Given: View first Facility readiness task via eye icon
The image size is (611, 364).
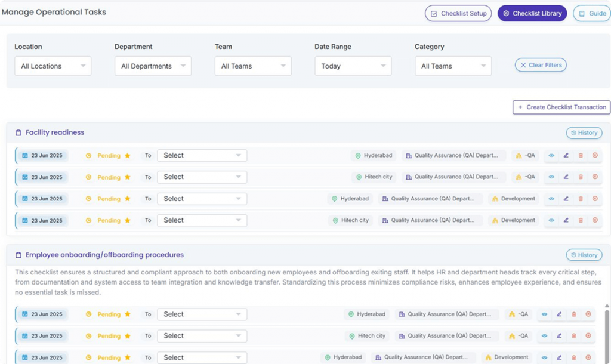Looking at the screenshot, I should [x=551, y=155].
